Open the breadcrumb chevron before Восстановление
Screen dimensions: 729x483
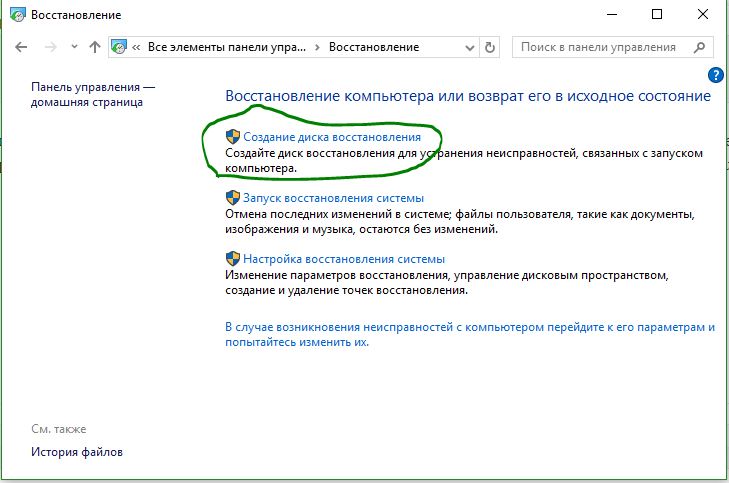[x=317, y=47]
